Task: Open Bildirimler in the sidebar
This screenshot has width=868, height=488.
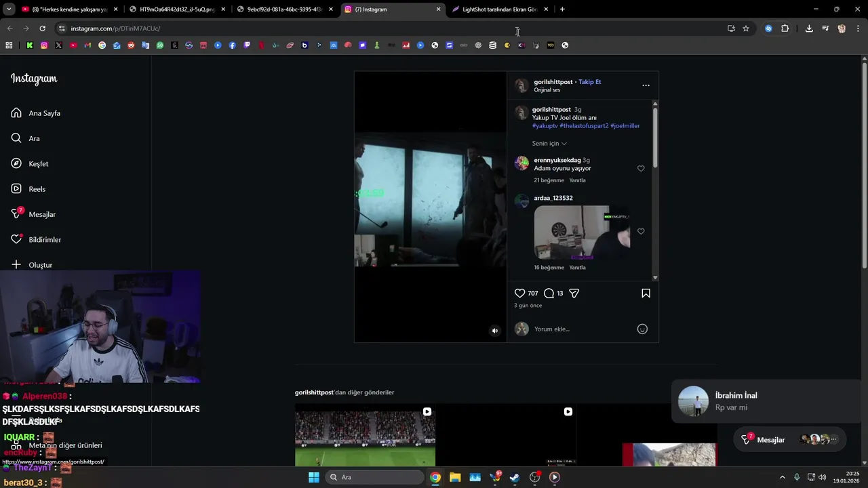Action: (36, 240)
